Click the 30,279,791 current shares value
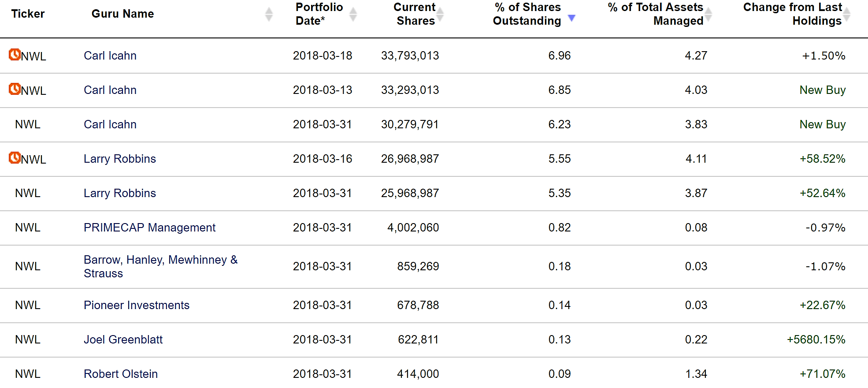The image size is (868, 388). [x=410, y=124]
